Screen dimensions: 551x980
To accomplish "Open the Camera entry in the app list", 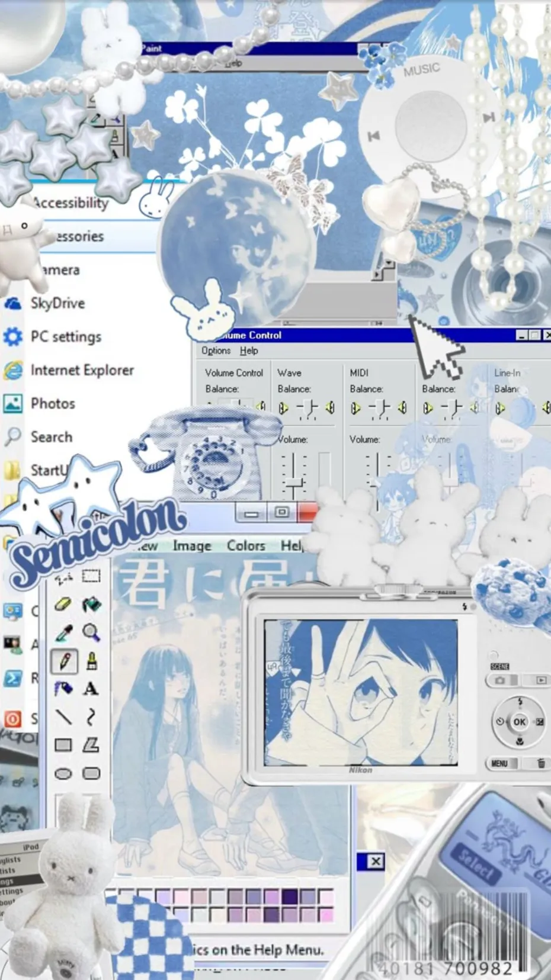I will click(x=60, y=270).
